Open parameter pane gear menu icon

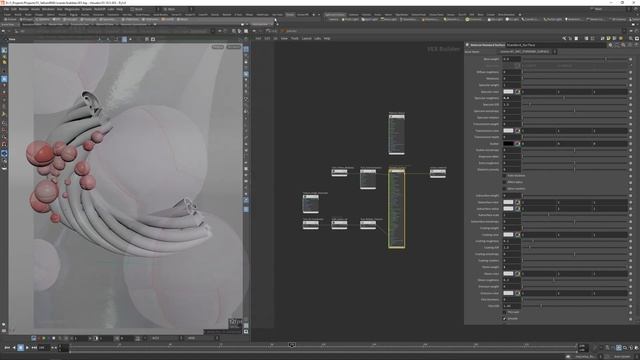(x=610, y=45)
